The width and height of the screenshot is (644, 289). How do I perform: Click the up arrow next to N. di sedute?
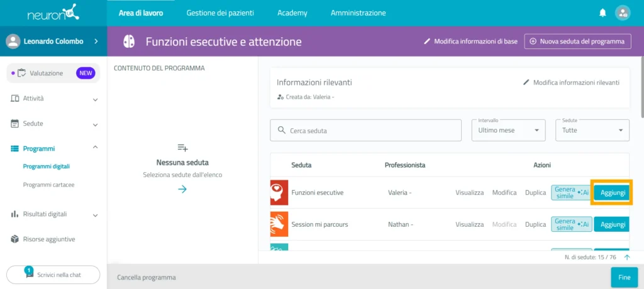pyautogui.click(x=627, y=258)
